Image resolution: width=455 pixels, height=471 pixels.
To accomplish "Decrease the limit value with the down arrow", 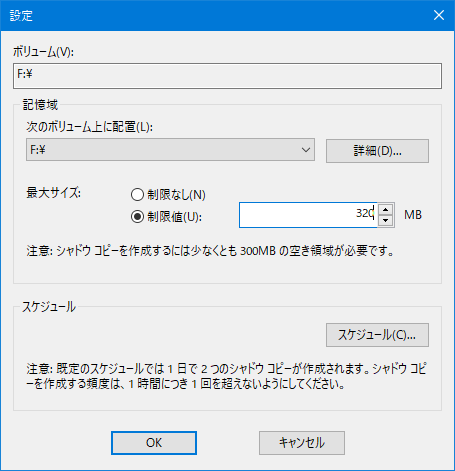I will click(386, 220).
